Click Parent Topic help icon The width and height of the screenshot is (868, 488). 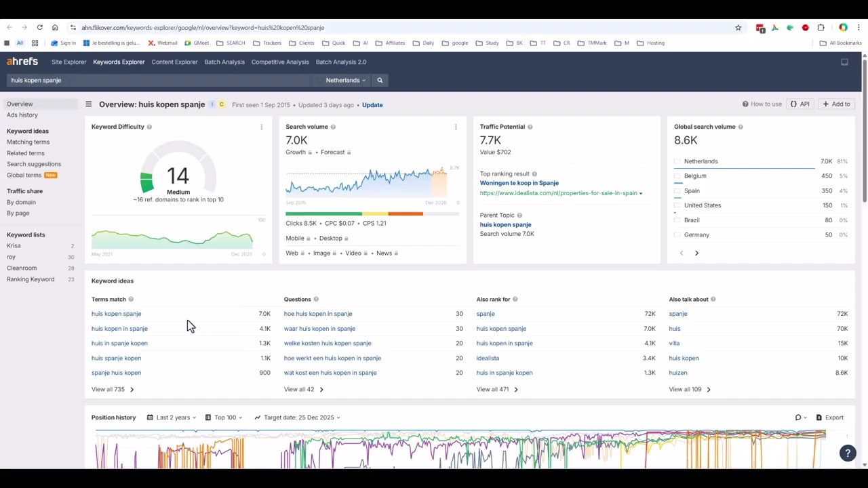pyautogui.click(x=519, y=216)
